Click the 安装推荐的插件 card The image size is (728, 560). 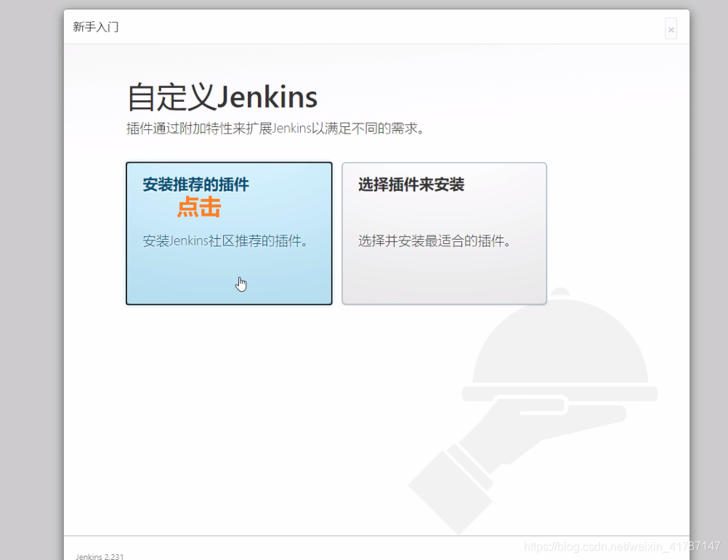pyautogui.click(x=229, y=233)
